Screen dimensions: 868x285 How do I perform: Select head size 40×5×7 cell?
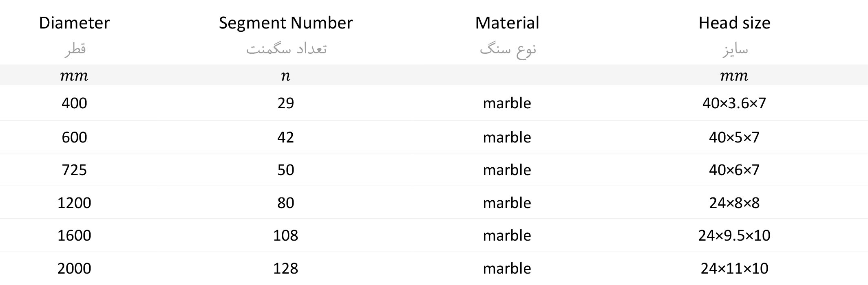tap(734, 137)
